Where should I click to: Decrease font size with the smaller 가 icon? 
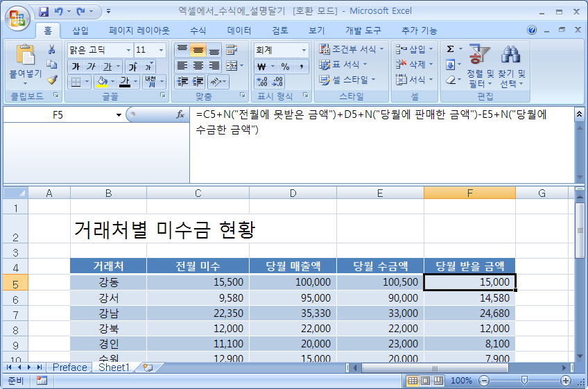148,67
